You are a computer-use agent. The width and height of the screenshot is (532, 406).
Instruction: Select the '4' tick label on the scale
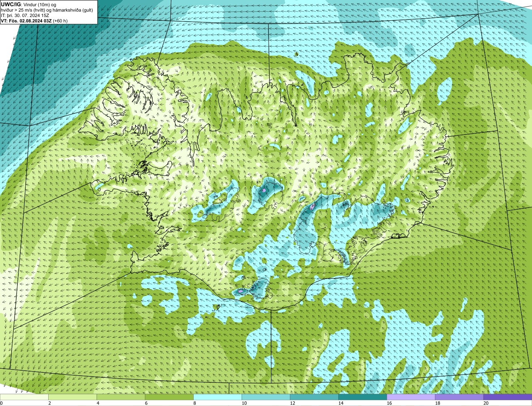coord(98,403)
